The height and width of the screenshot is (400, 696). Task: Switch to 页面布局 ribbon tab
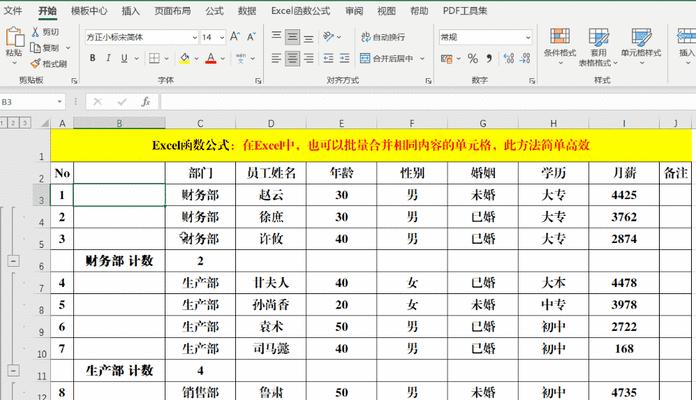click(172, 11)
